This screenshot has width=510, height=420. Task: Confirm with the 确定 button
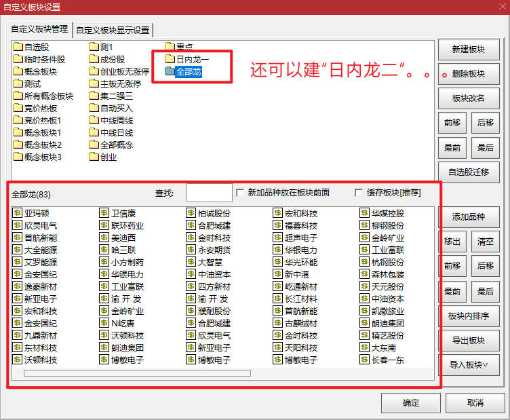point(411,403)
